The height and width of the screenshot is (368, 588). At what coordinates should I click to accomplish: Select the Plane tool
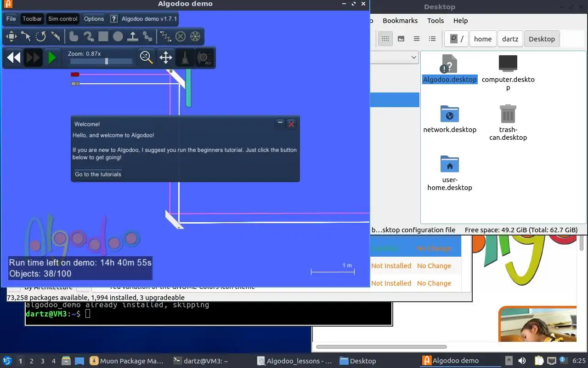[x=133, y=36]
